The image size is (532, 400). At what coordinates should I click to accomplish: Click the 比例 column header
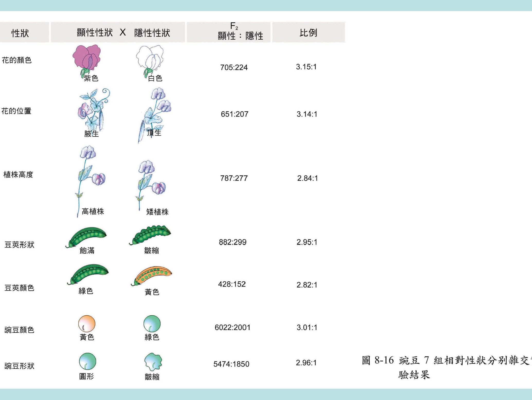[x=308, y=33]
